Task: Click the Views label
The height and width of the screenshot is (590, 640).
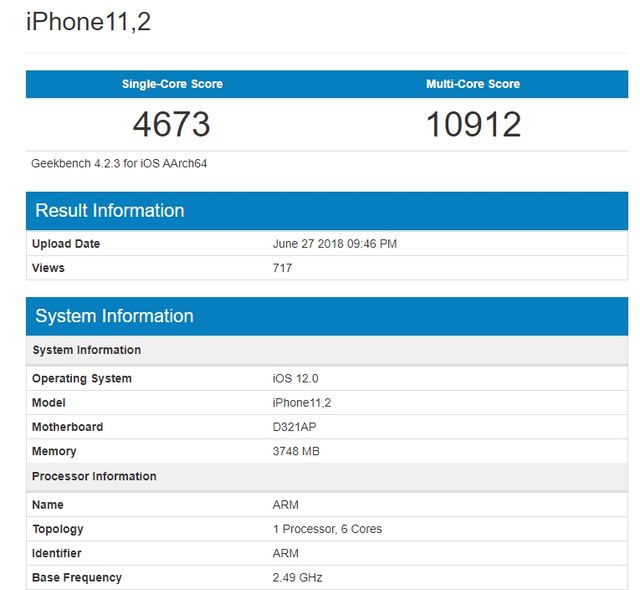Action: click(x=48, y=268)
